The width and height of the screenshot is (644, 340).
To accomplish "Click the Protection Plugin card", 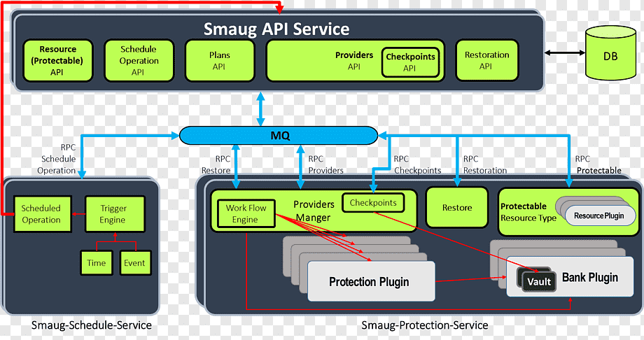I will (371, 281).
